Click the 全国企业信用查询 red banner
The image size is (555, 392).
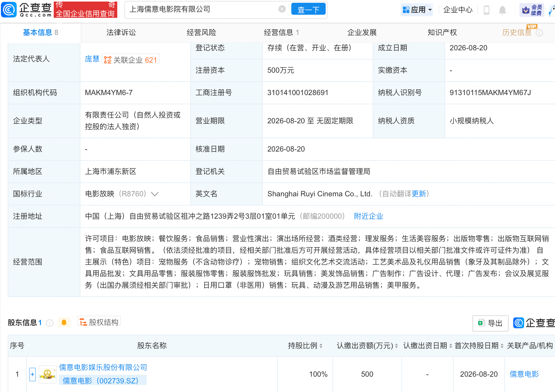click(x=85, y=10)
